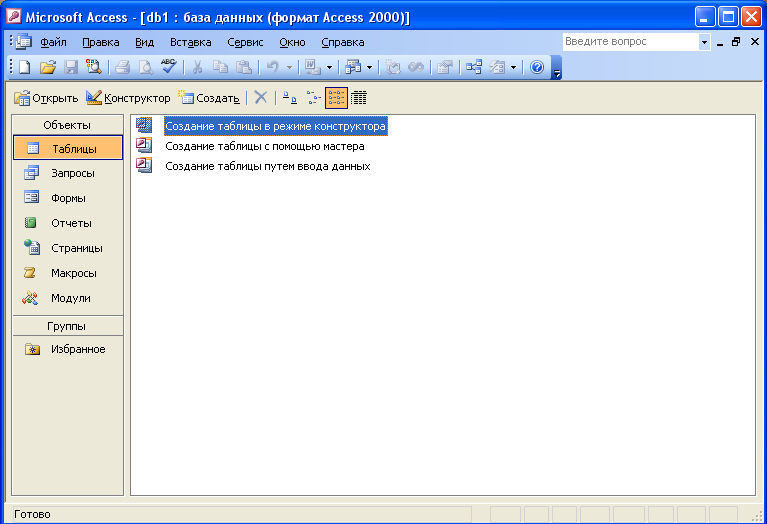Switch to Details view
The image size is (767, 524).
pyautogui.click(x=359, y=98)
